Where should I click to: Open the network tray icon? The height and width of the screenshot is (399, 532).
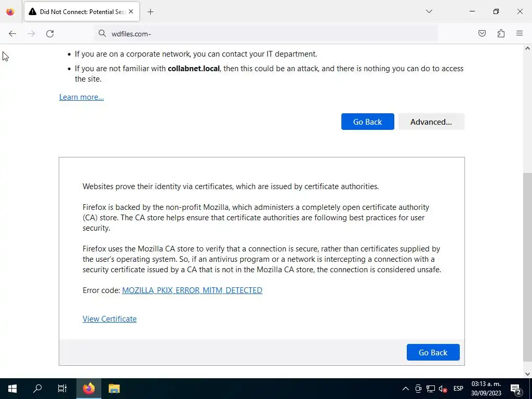[431, 389]
